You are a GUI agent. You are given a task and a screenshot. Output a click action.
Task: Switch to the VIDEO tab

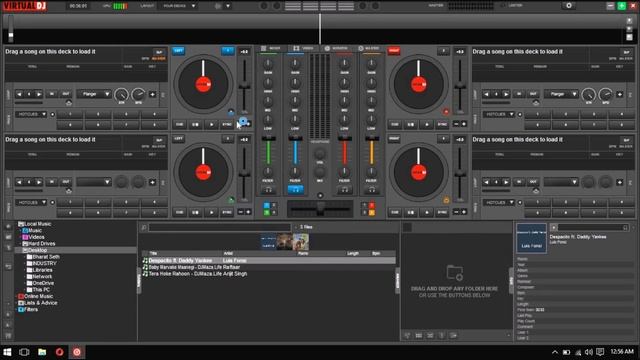303,49
